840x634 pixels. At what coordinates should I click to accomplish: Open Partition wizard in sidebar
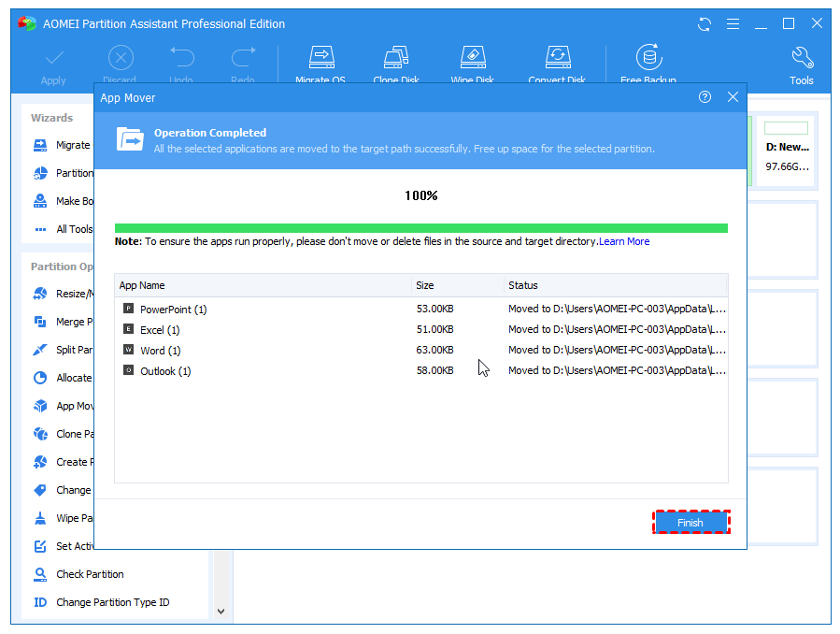pyautogui.click(x=63, y=173)
